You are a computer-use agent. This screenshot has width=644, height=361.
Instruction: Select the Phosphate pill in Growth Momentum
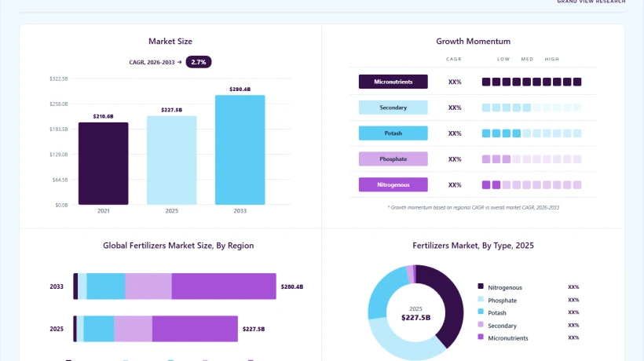[x=393, y=159]
